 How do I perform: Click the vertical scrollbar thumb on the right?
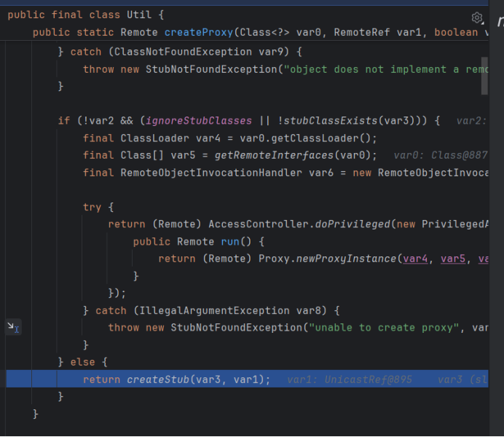[484, 73]
